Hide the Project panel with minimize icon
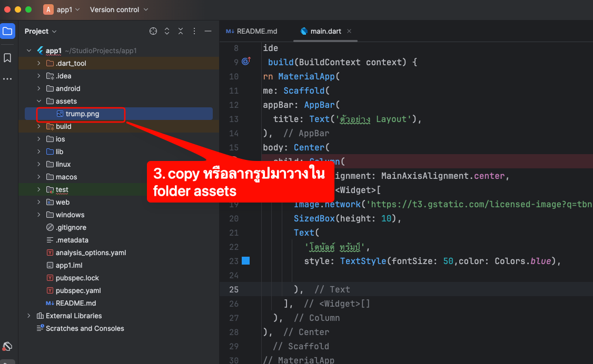The image size is (593, 364). (208, 32)
